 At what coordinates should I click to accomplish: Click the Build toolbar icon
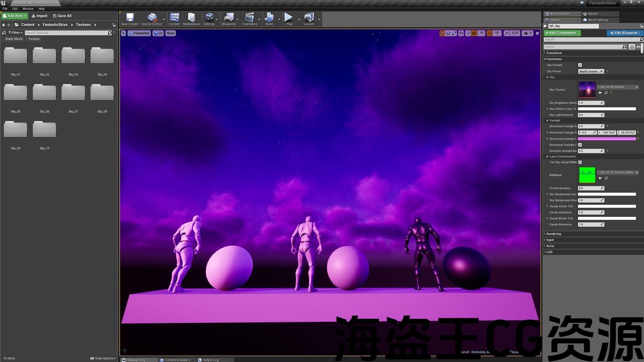(269, 19)
